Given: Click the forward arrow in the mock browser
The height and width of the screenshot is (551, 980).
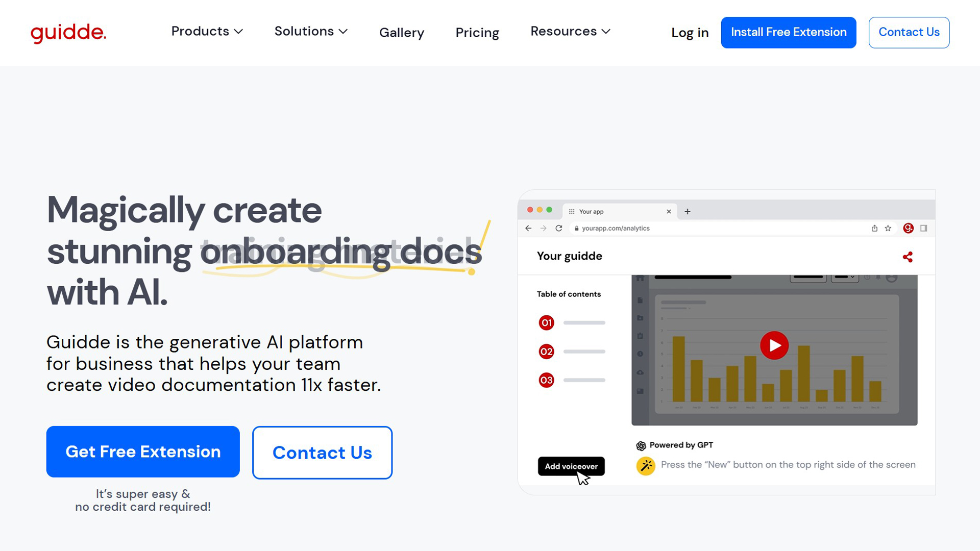Looking at the screenshot, I should pos(544,229).
